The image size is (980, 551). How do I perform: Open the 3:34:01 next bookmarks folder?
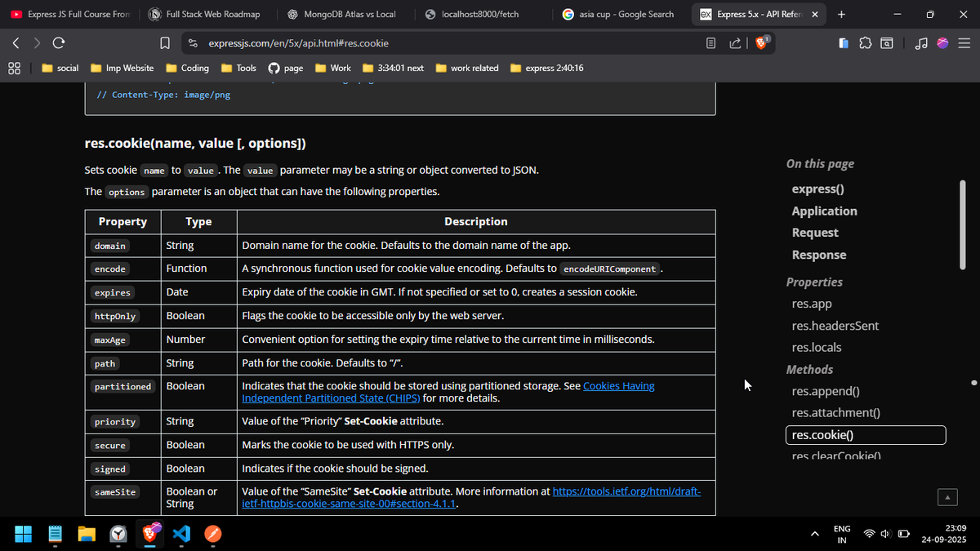click(393, 68)
